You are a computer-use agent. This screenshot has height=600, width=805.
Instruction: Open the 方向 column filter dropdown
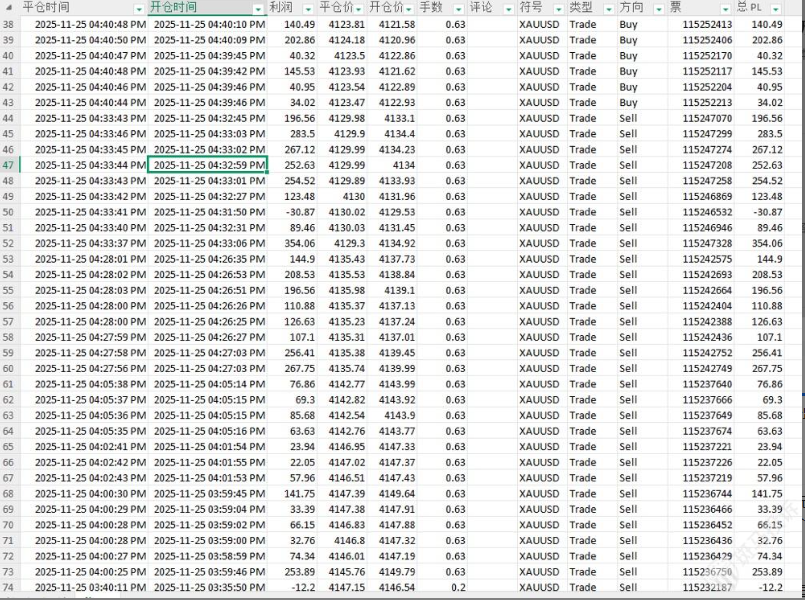(658, 8)
